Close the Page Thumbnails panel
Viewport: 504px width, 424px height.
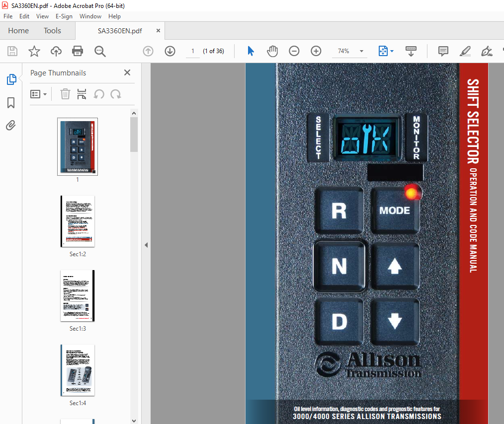coord(127,72)
